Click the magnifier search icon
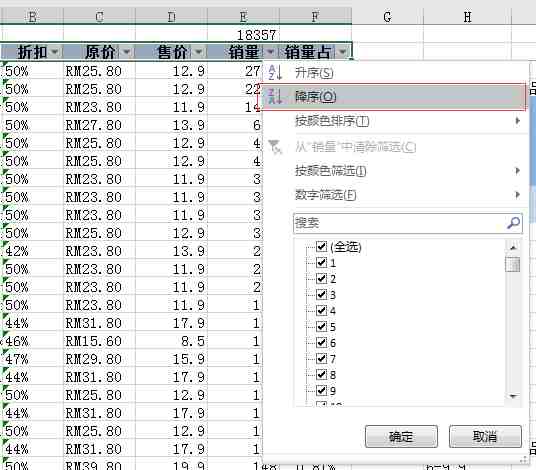 click(513, 223)
